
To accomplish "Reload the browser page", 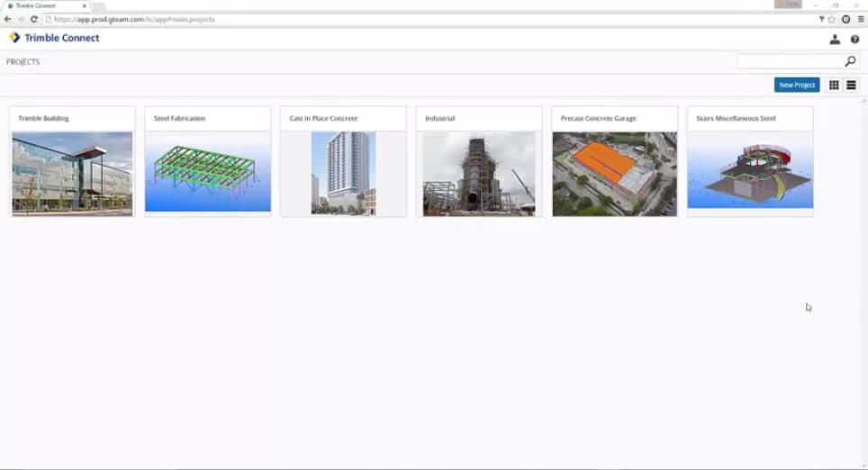I will pyautogui.click(x=34, y=19).
